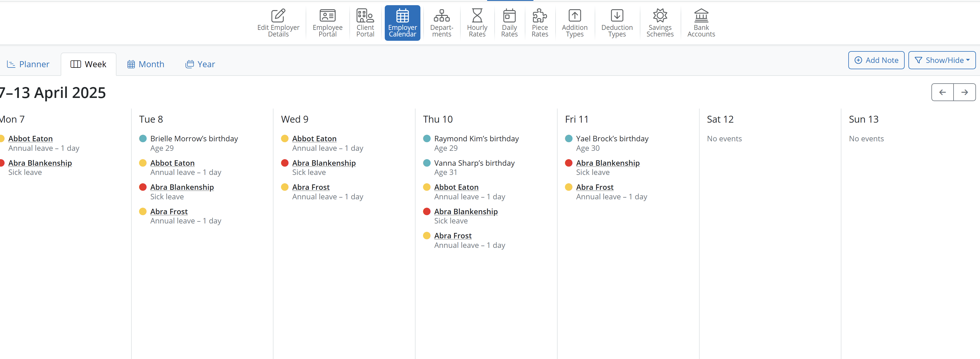The width and height of the screenshot is (980, 359).
Task: Click Yael Brock's birthday entry
Action: coord(612,139)
